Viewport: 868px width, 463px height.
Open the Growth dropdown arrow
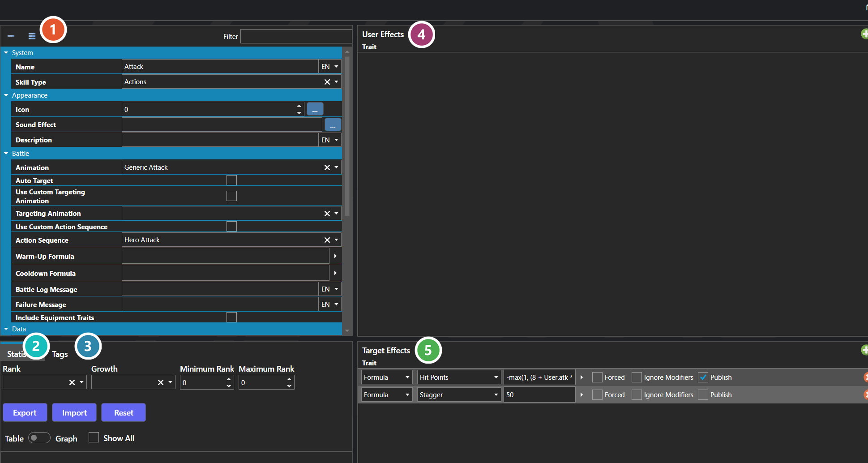pos(170,382)
